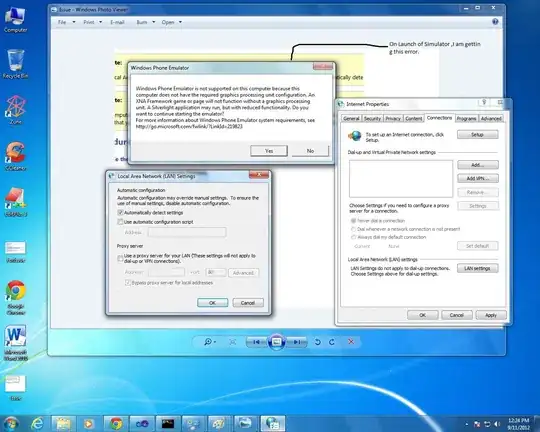Click E-mail in Photo Viewer toolbar
540x432 pixels.
(117, 22)
